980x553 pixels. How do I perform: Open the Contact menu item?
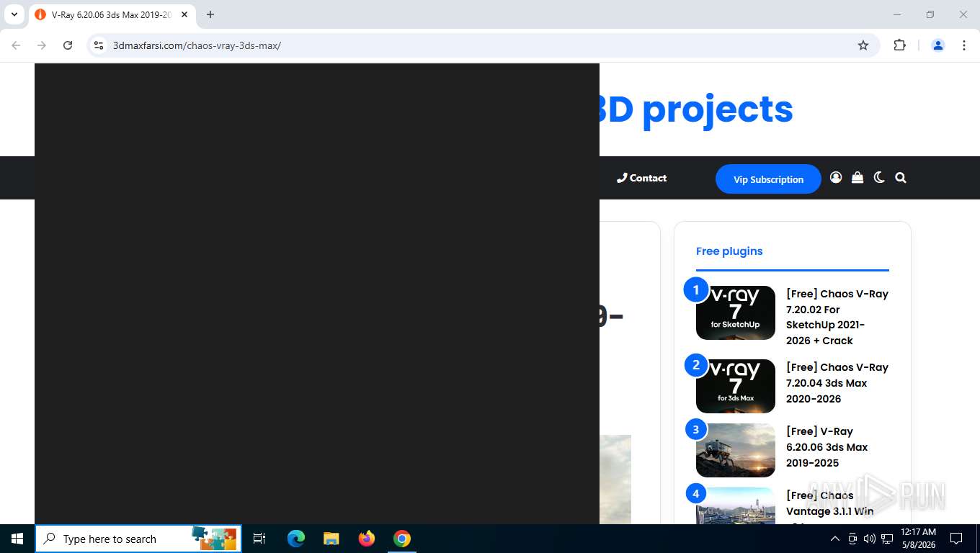click(x=641, y=178)
